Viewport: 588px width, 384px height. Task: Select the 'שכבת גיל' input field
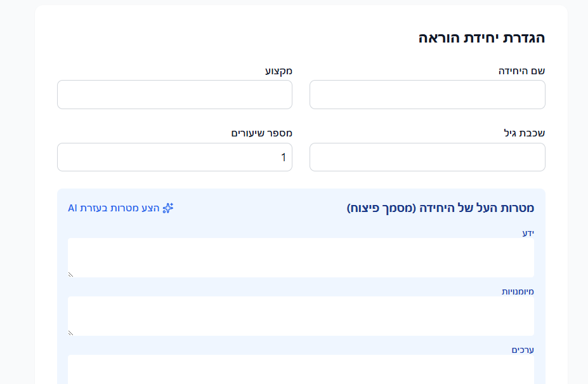(x=427, y=157)
